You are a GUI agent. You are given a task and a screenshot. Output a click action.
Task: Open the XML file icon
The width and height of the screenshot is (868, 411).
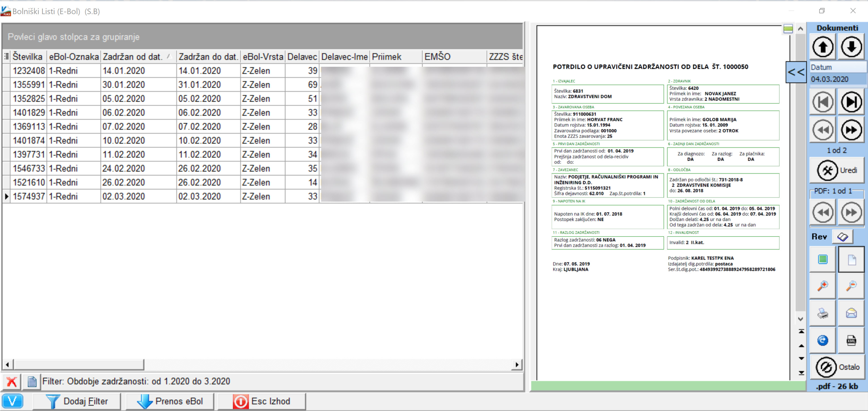(x=851, y=340)
